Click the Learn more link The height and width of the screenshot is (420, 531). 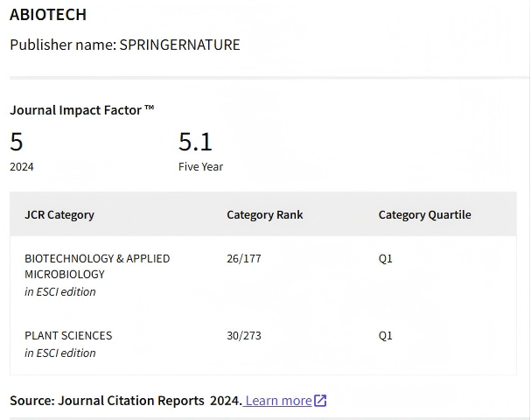(x=278, y=401)
